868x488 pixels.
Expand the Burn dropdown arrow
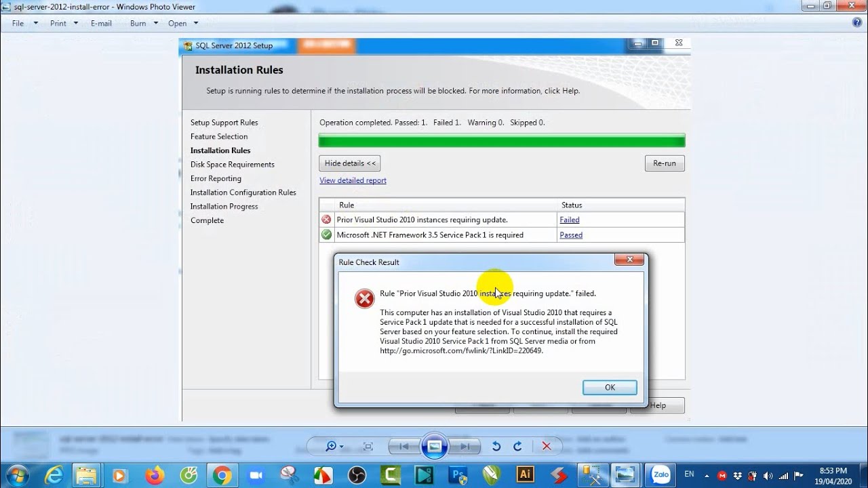tap(155, 23)
